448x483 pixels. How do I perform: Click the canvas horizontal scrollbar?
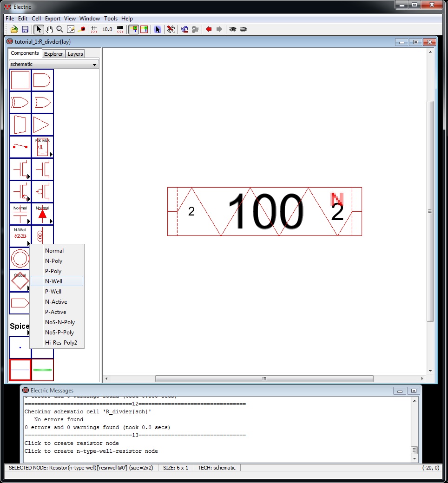(x=264, y=379)
